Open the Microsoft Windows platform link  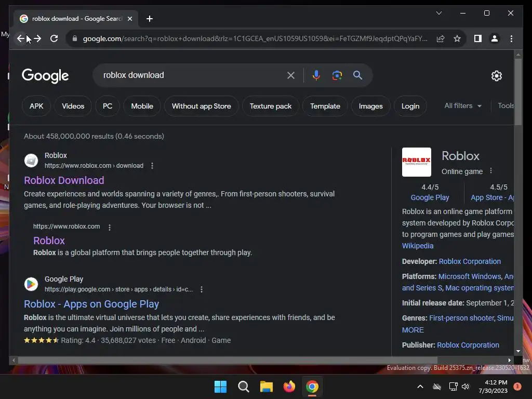pyautogui.click(x=470, y=276)
